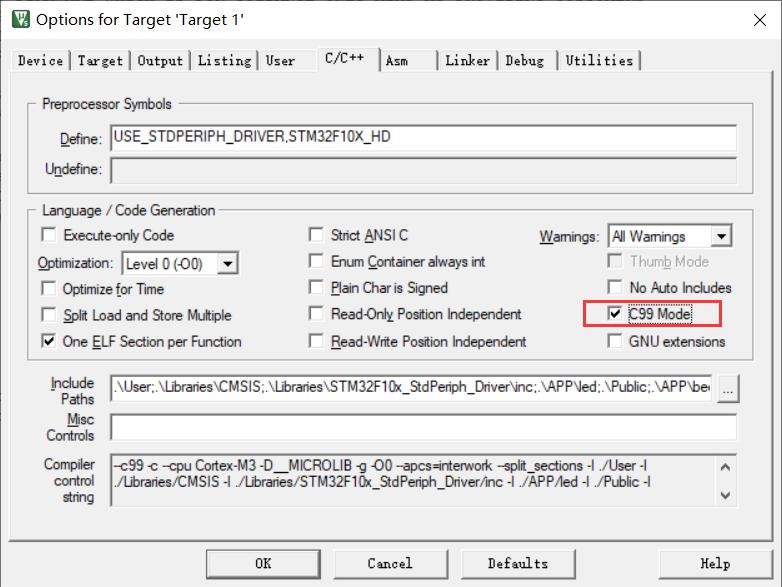Open the Optimization level dropdown
This screenshot has height=587, width=782.
227,264
